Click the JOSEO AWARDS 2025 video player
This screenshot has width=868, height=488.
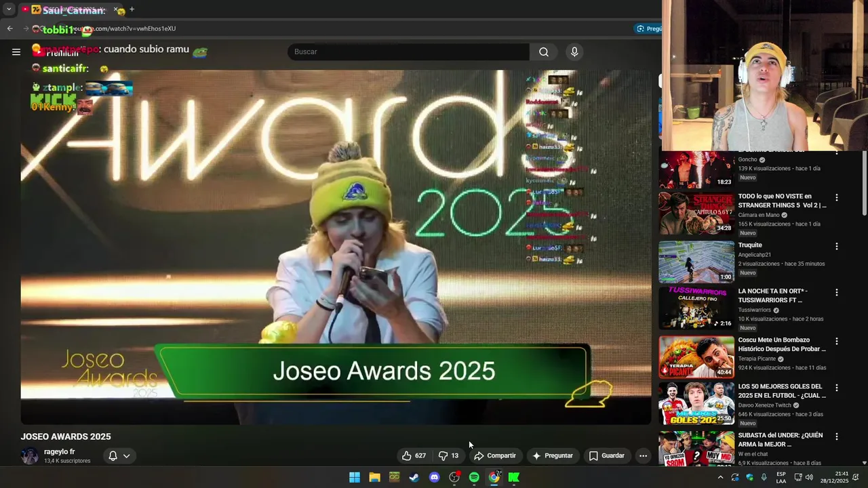[336, 247]
